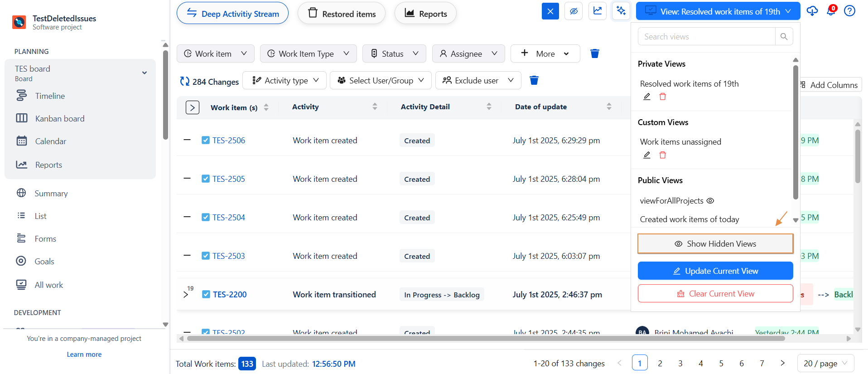Edit the 'Work items unassigned' view
The width and height of the screenshot is (868, 374).
(647, 155)
